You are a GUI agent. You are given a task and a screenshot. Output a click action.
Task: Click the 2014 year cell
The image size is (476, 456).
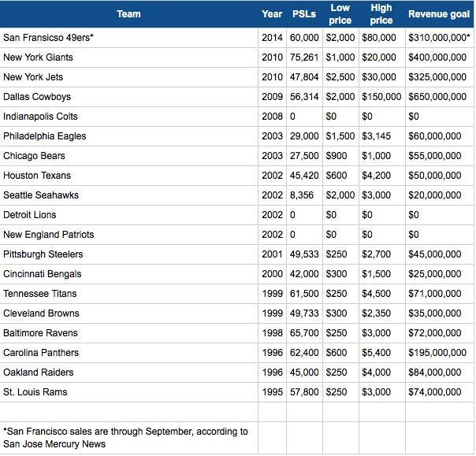[x=272, y=38]
